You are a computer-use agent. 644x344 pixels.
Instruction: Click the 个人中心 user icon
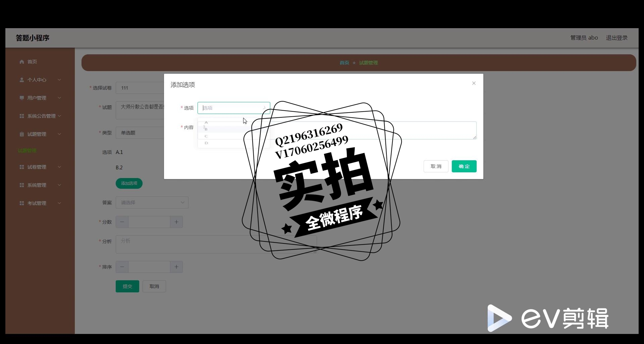tap(22, 80)
